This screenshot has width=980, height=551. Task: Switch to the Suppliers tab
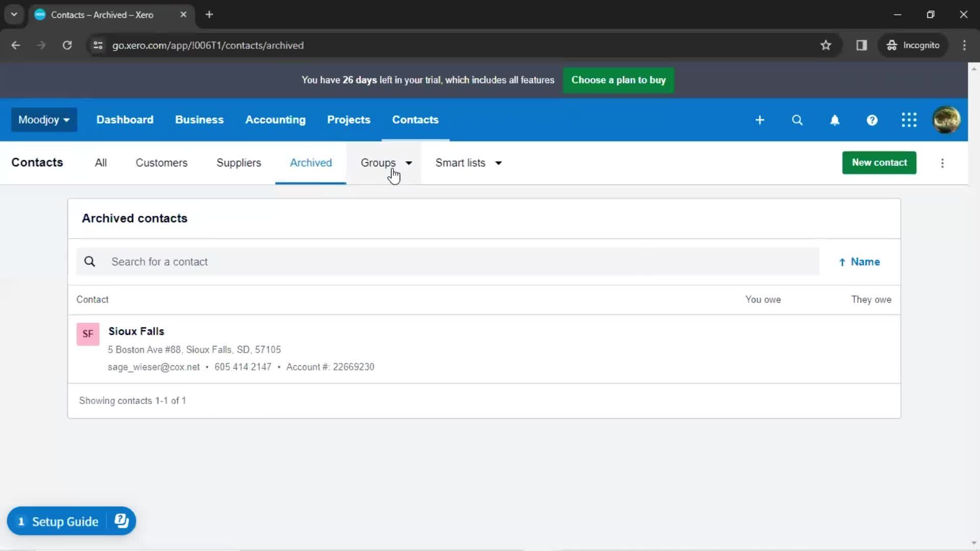coord(238,163)
